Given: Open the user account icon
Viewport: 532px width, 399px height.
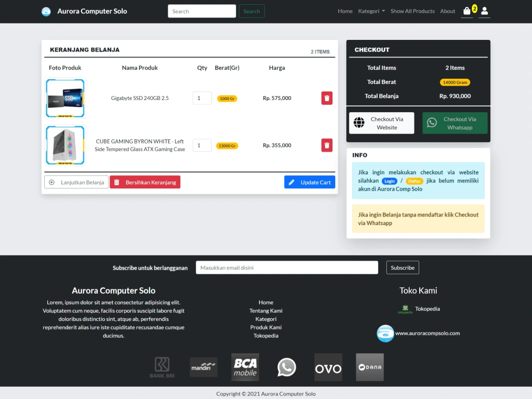Looking at the screenshot, I should (x=485, y=11).
